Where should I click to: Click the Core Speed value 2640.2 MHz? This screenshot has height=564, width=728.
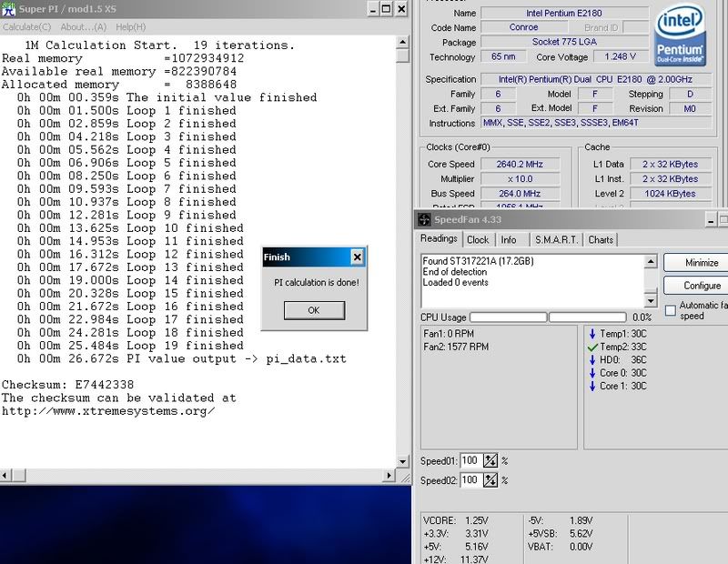(520, 165)
